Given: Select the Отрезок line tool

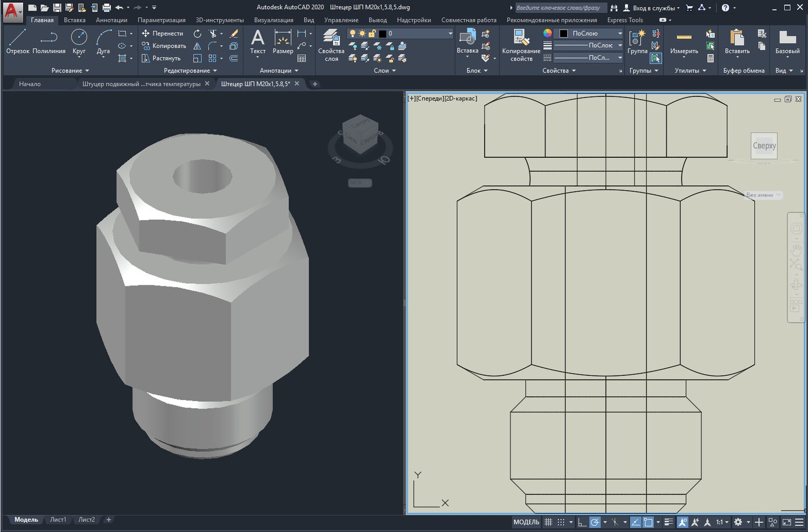Looking at the screenshot, I should coord(18,41).
